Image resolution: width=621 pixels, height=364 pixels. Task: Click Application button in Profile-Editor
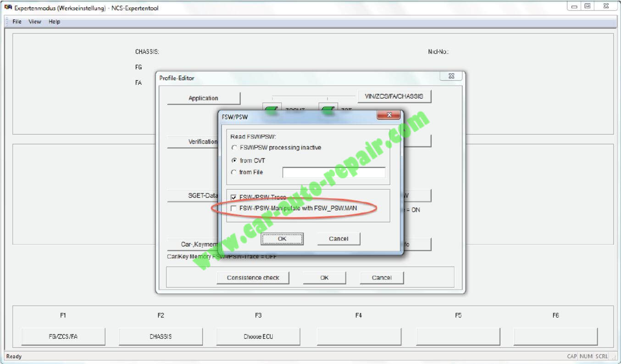point(204,98)
